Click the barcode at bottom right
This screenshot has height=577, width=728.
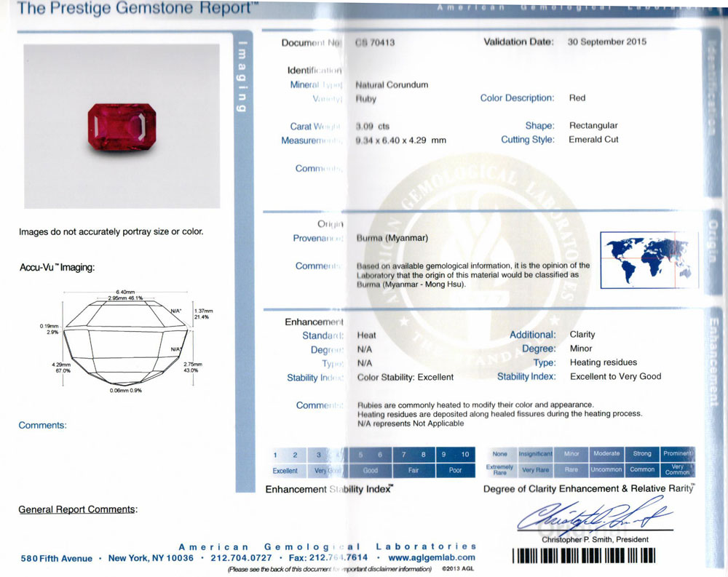point(584,557)
